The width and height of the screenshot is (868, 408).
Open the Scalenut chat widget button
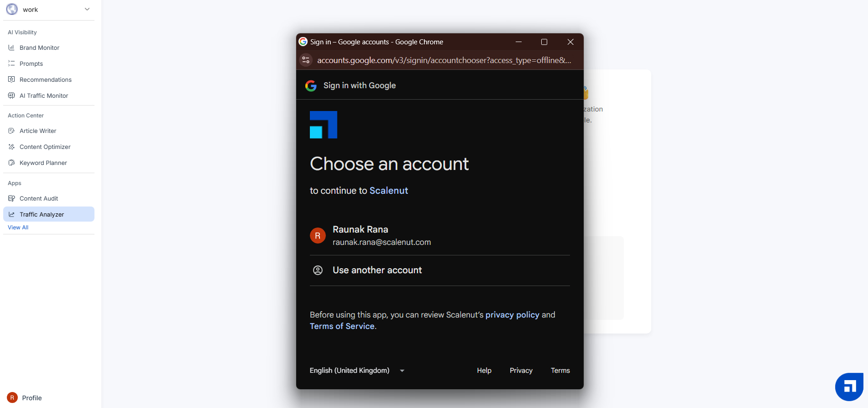tap(849, 387)
